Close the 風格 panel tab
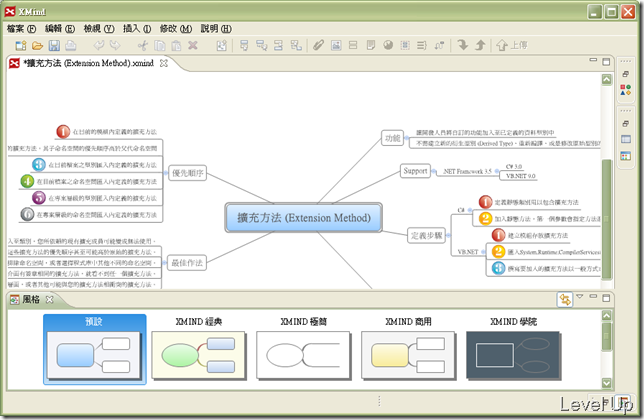The height and width of the screenshot is (420, 644). pyautogui.click(x=49, y=300)
